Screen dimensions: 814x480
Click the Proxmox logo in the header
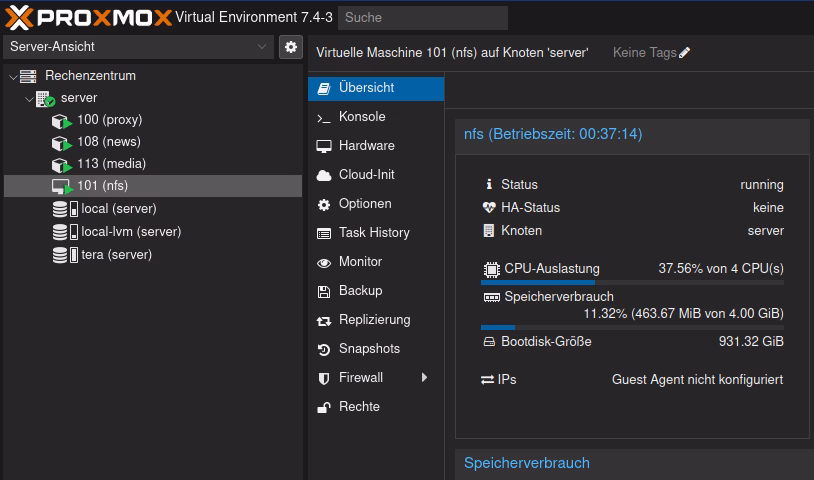[x=88, y=18]
